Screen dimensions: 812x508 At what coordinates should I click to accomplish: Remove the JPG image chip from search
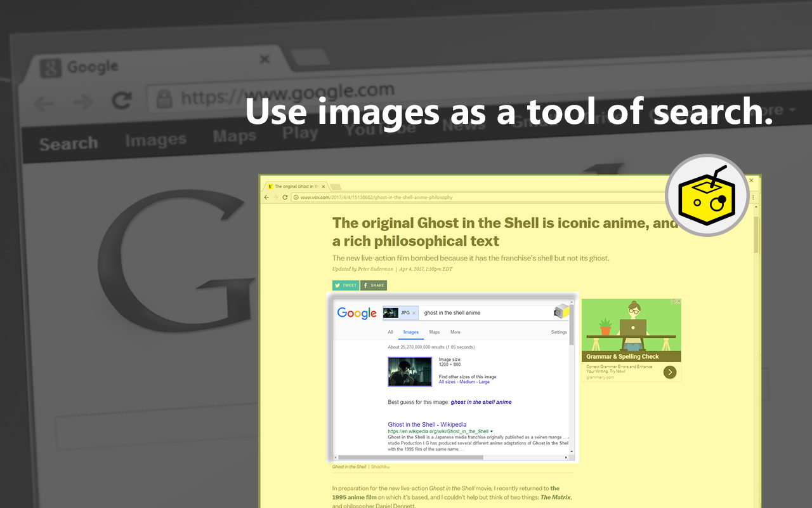tap(414, 313)
